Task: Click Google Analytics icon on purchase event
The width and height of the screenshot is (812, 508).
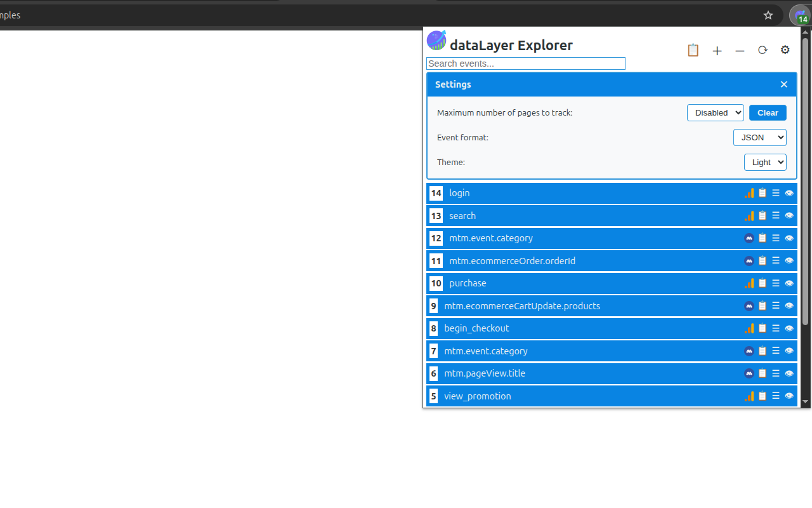Action: pos(749,283)
